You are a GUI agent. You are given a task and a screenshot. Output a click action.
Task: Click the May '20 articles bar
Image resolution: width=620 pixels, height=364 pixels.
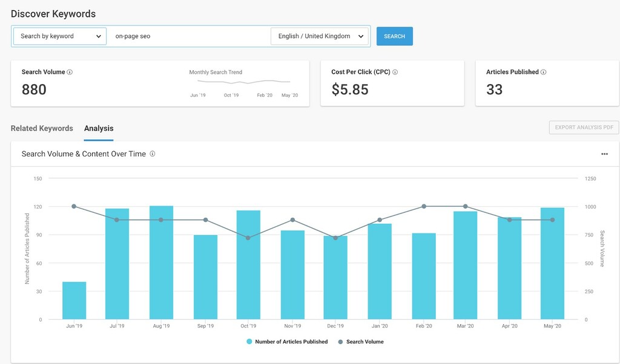pyautogui.click(x=552, y=264)
